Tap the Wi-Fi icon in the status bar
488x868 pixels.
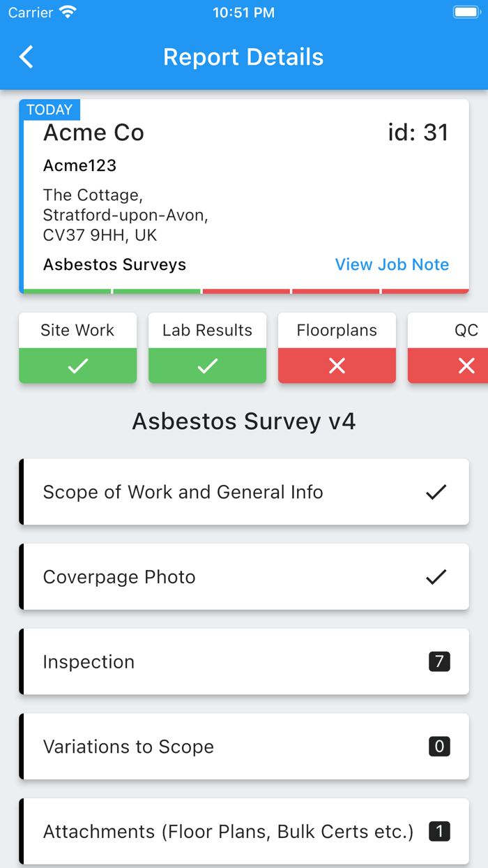click(x=67, y=11)
